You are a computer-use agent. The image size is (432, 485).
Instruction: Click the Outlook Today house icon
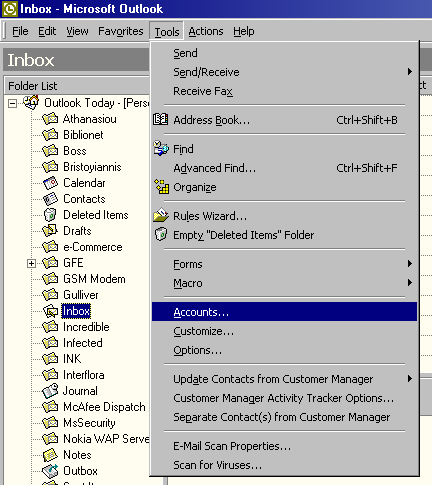point(31,102)
